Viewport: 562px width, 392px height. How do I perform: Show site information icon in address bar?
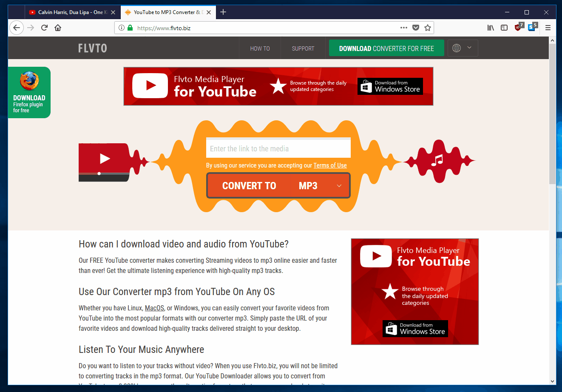pos(122,28)
